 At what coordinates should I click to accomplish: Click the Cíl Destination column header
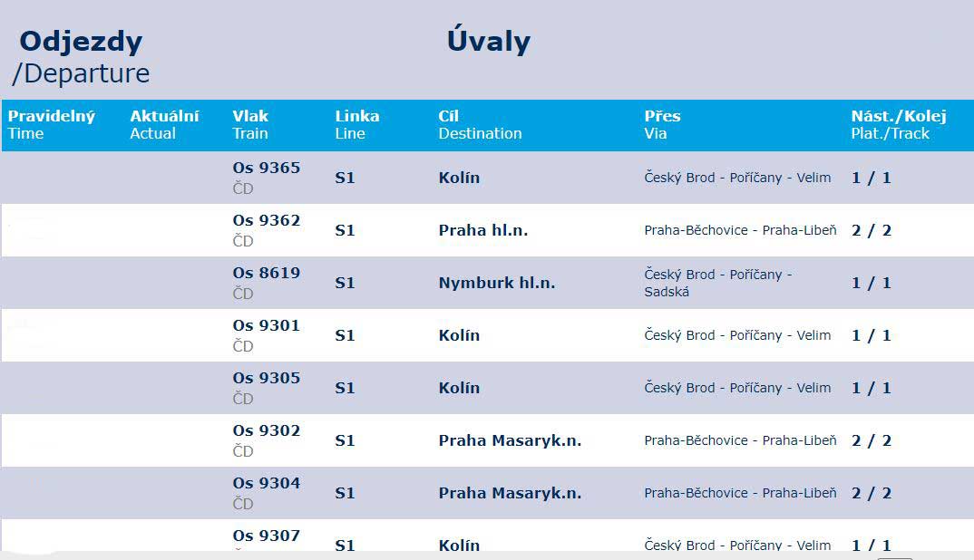tap(480, 125)
